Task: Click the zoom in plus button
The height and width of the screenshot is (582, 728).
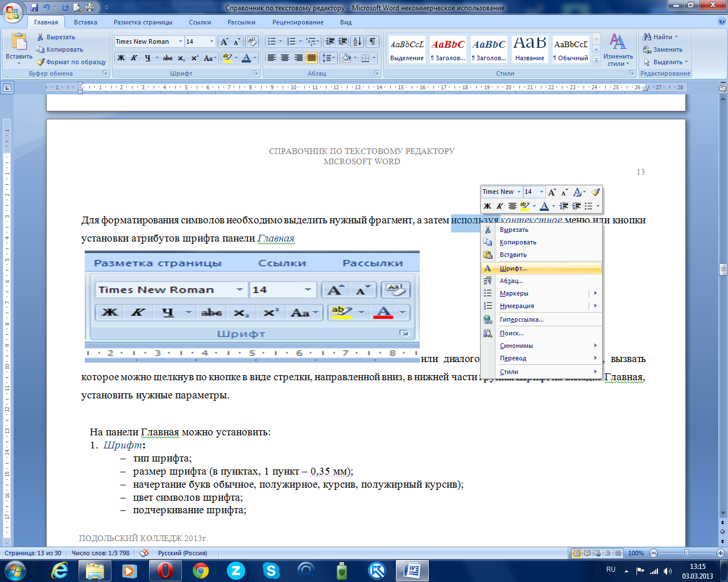Action: point(721,553)
